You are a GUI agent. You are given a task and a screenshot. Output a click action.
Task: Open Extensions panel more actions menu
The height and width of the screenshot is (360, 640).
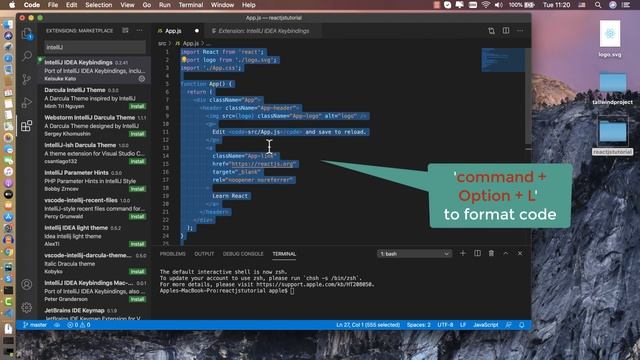pyautogui.click(x=140, y=31)
